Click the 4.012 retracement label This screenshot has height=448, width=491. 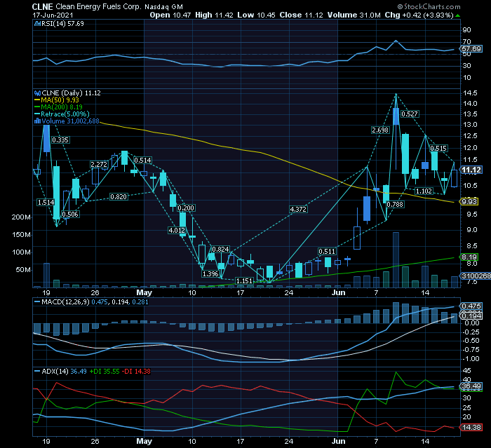coord(177,231)
